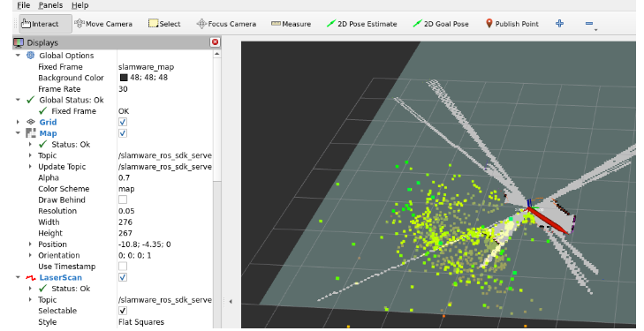Activate the Publish Point tool
644x331 pixels.
[x=511, y=24]
